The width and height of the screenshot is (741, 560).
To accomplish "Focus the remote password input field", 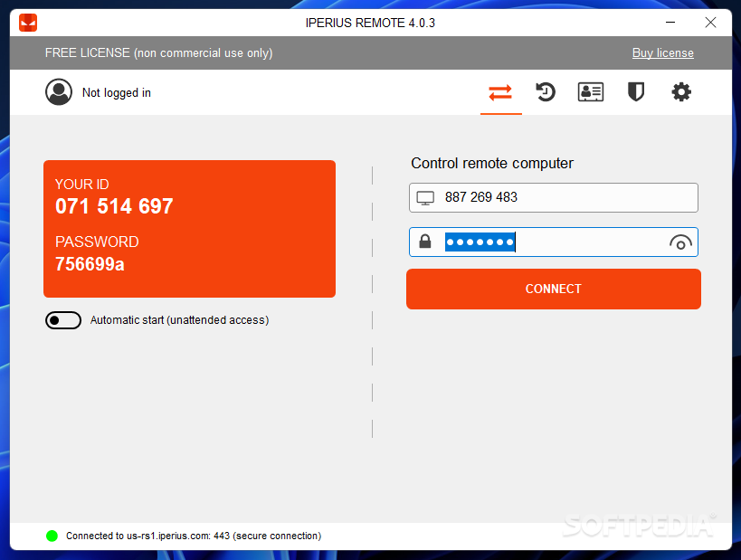I will (x=554, y=242).
